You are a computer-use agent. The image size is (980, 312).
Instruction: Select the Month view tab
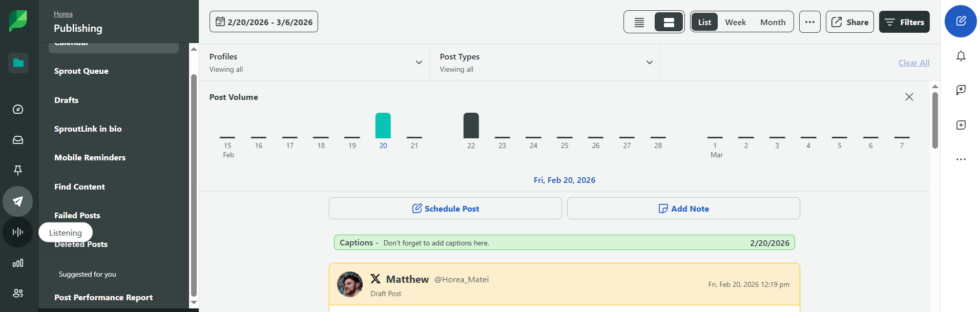click(x=773, y=22)
